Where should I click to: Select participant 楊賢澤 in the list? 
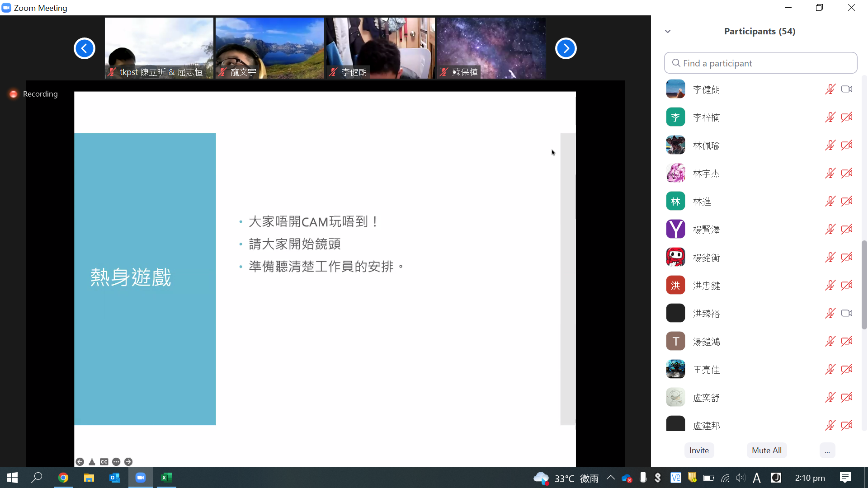tap(706, 230)
